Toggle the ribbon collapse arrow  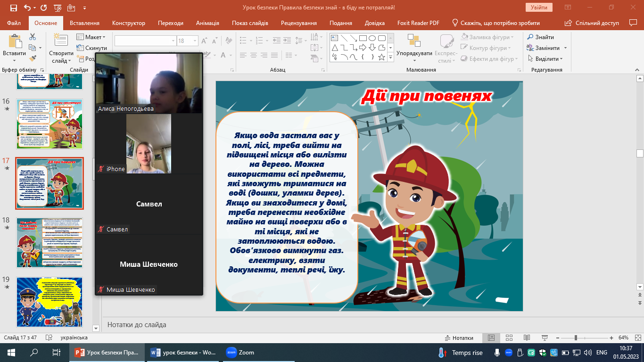tap(636, 70)
